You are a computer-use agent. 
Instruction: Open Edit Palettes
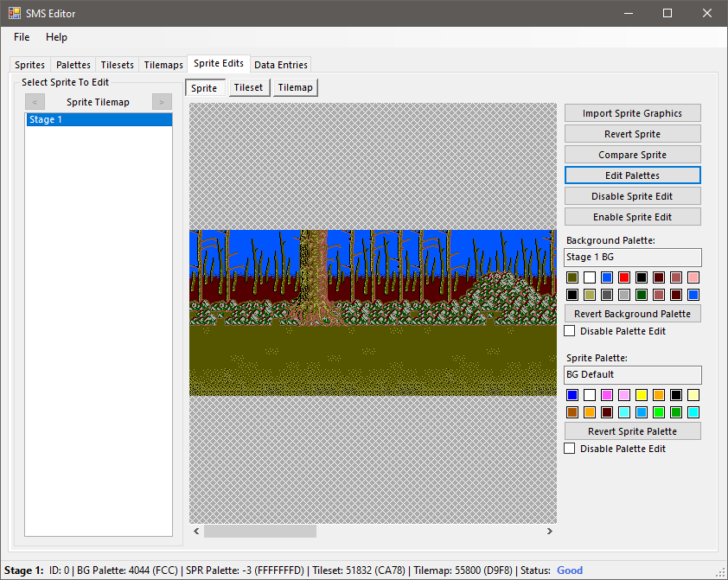[632, 175]
